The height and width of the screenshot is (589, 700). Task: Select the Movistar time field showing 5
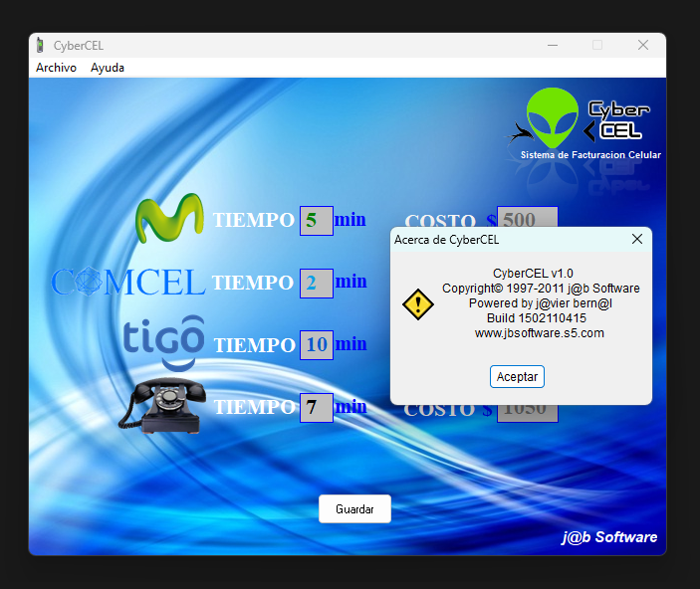[315, 220]
